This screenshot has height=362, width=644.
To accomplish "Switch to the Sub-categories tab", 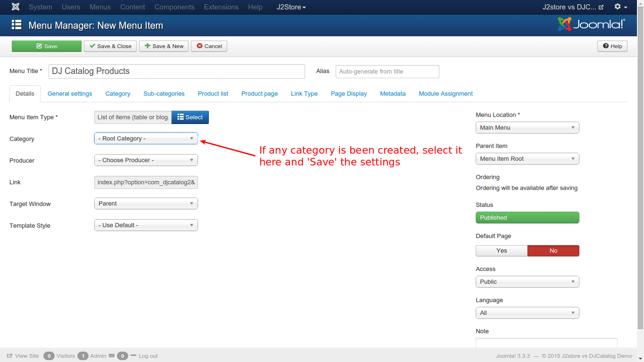I will click(164, 94).
